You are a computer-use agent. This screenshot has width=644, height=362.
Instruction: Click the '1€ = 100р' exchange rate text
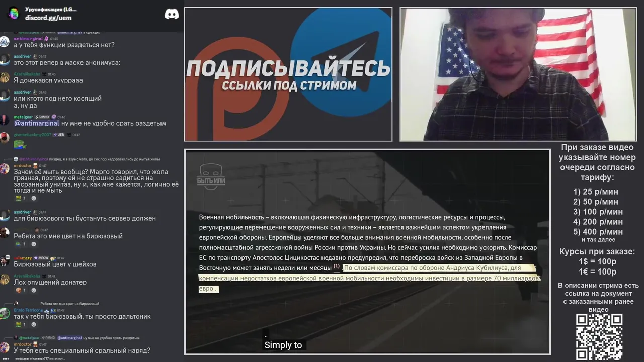598,272
